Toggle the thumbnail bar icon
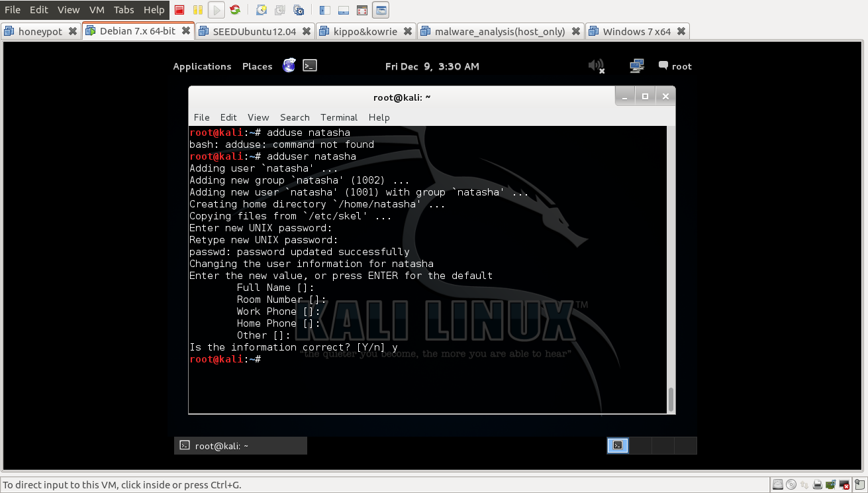The image size is (868, 493). [x=344, y=10]
